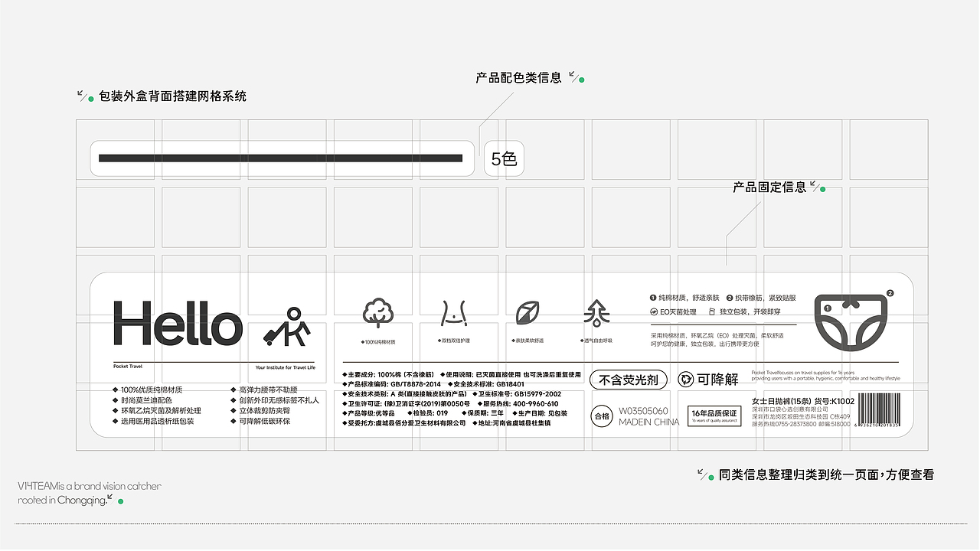Click the bullet 高弹力腰带不勒腰
Viewport: 980px width, 551px height.
point(263,390)
